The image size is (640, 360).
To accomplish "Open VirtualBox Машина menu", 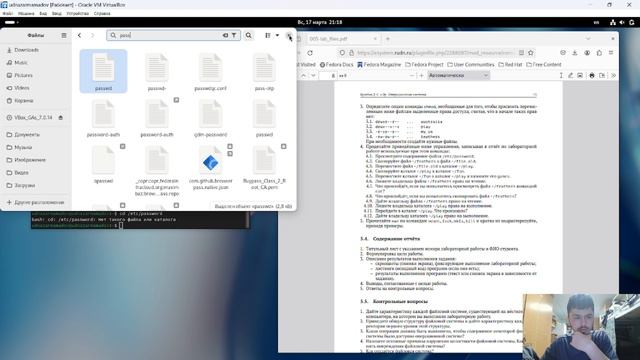I will [26, 13].
